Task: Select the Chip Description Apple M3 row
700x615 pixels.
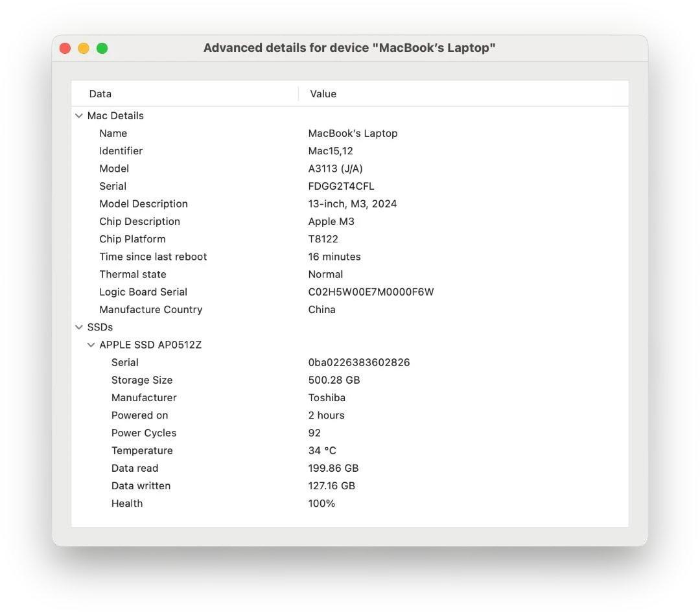Action: [x=331, y=221]
